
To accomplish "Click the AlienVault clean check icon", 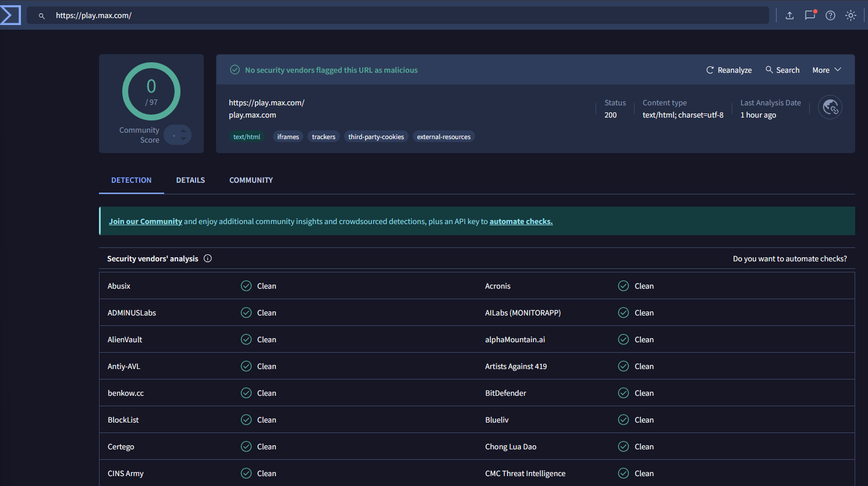I will click(246, 339).
